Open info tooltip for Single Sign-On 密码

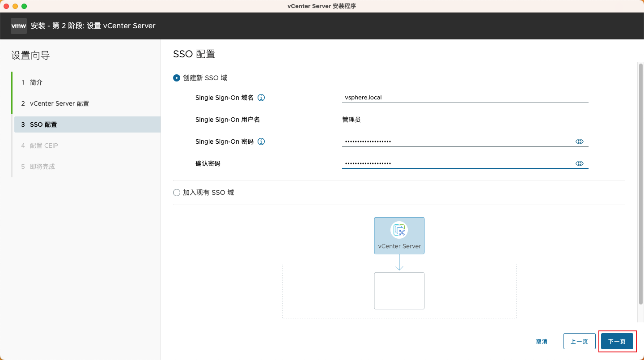[261, 141]
